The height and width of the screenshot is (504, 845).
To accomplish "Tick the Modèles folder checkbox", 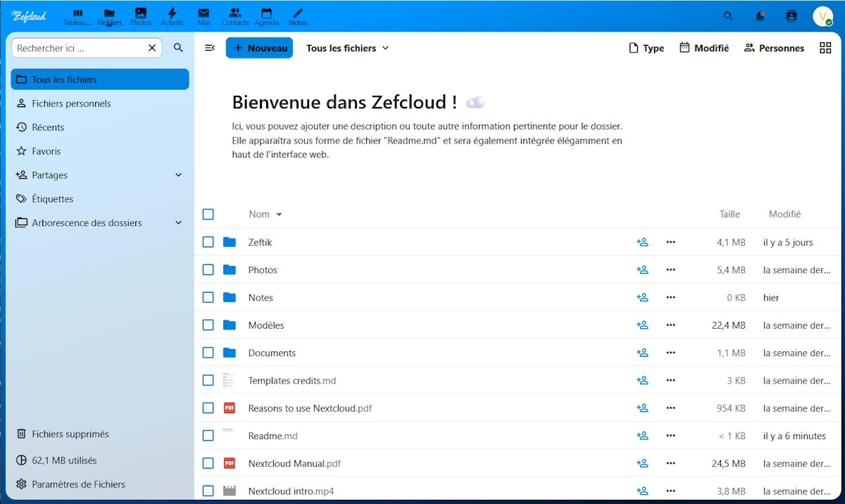I will click(208, 325).
